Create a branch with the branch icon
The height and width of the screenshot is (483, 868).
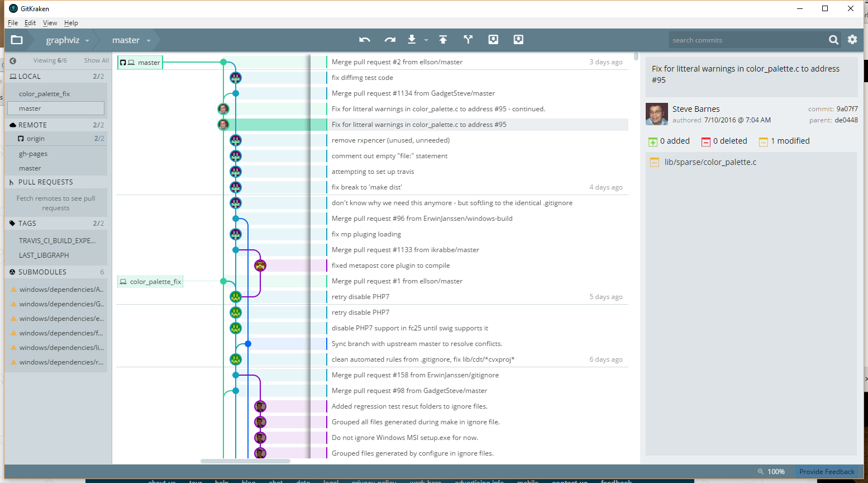click(468, 39)
